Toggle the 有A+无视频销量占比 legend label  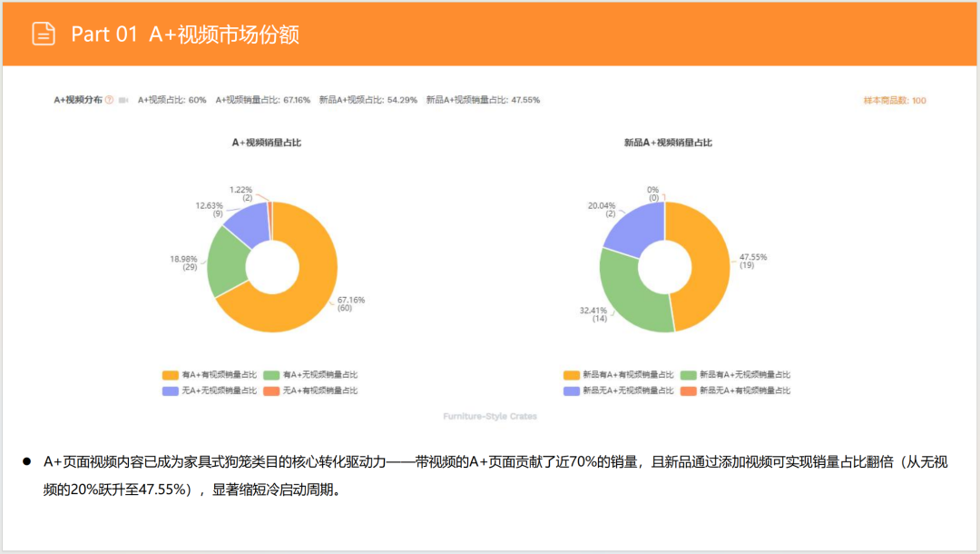pyautogui.click(x=320, y=375)
